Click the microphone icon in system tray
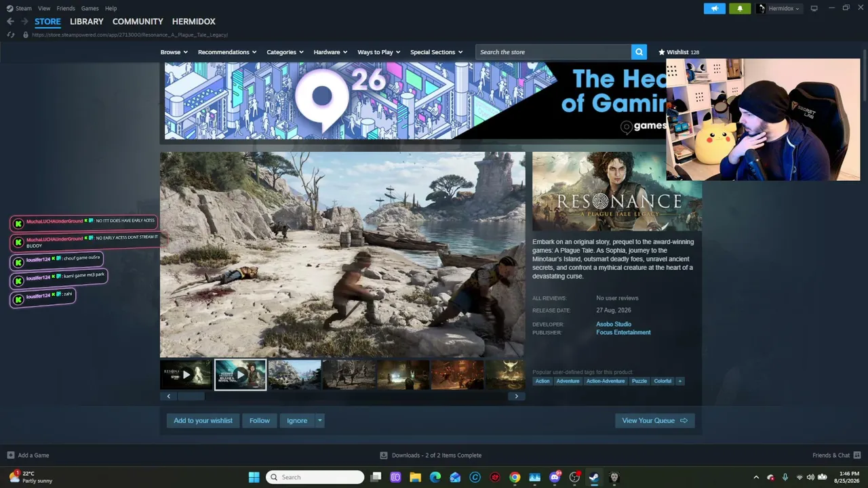 (785, 477)
